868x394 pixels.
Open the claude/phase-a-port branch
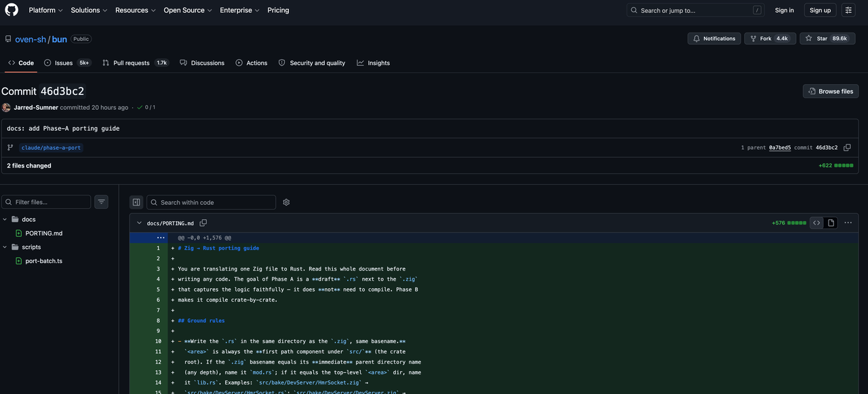tap(51, 147)
